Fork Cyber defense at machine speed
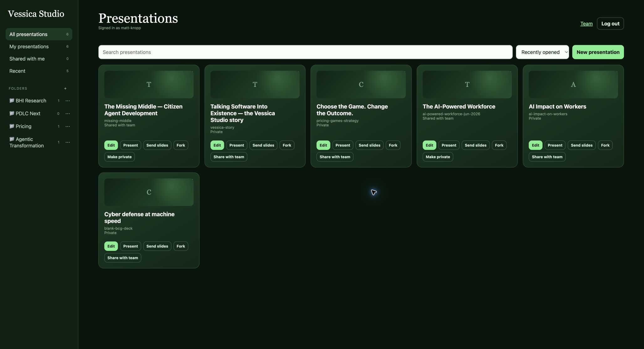Screen dimensions: 644x349 click(181, 246)
